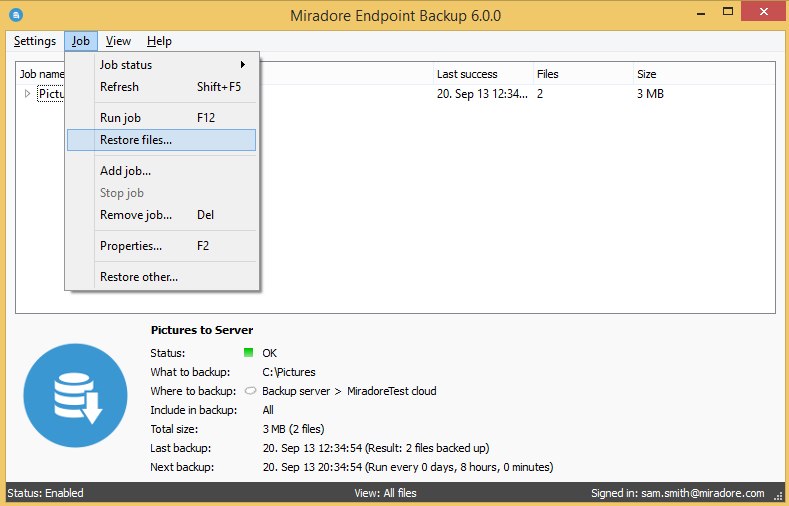
Task: Click the large blue backup database icon
Action: (75, 395)
